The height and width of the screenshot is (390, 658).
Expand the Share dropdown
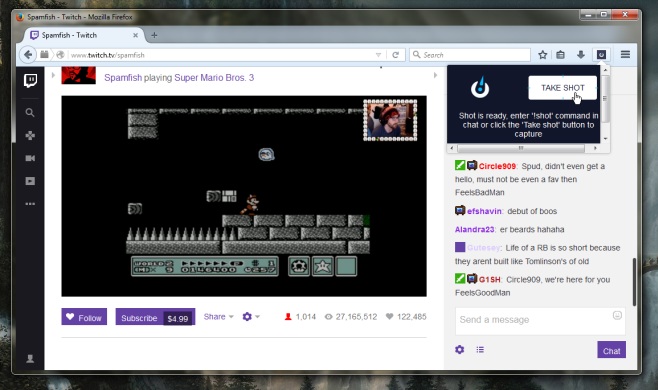218,317
